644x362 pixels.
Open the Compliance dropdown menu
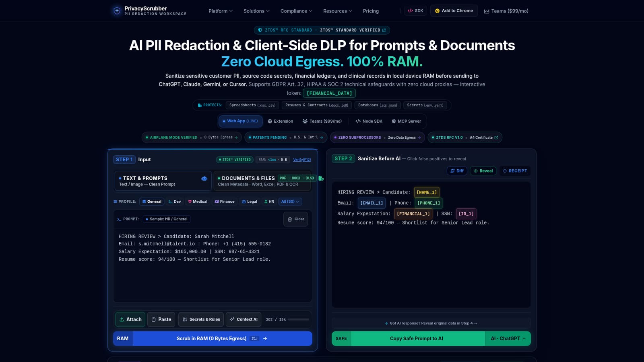[x=296, y=11]
